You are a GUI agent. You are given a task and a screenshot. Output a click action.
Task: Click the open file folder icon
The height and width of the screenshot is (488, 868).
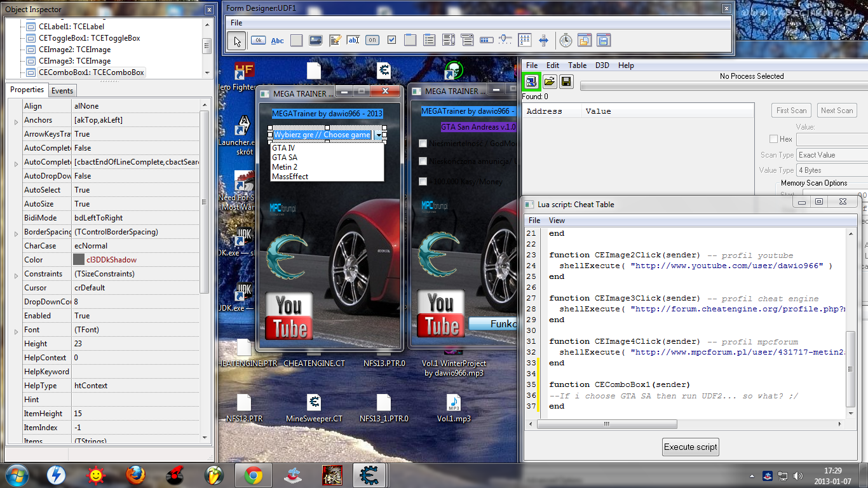point(549,81)
